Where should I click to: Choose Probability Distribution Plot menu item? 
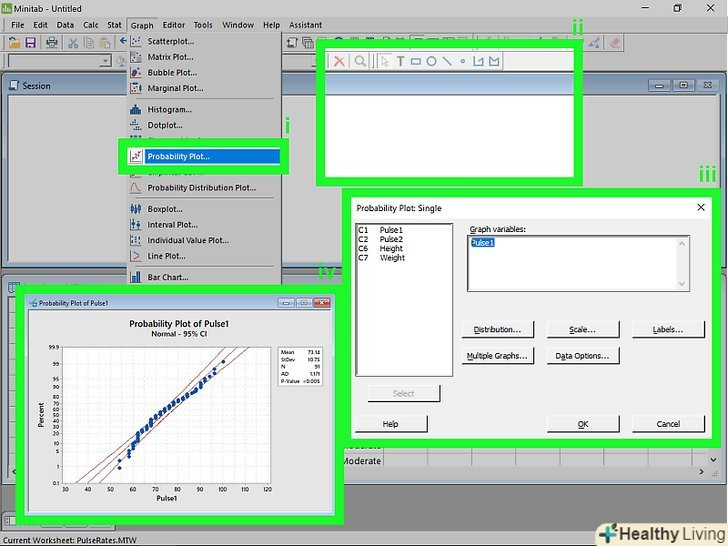(x=204, y=188)
